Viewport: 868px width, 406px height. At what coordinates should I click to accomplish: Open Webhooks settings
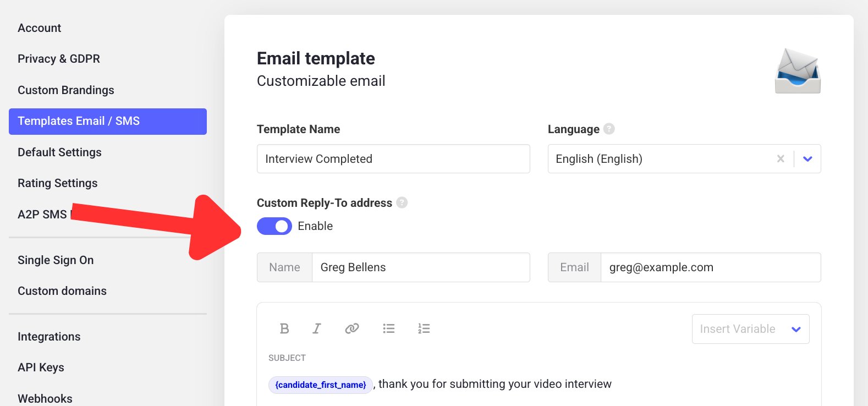pos(45,398)
